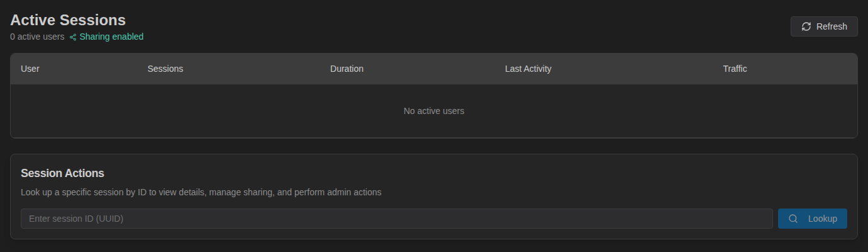The width and height of the screenshot is (868, 252).
Task: Click the sharing icon beside Sharing enabled
Action: click(x=73, y=37)
